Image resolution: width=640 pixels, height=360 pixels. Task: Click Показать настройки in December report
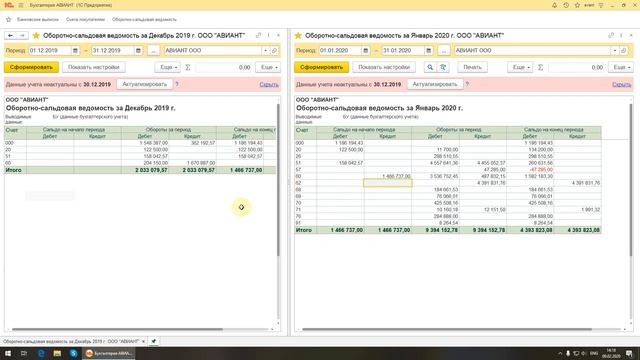click(94, 67)
